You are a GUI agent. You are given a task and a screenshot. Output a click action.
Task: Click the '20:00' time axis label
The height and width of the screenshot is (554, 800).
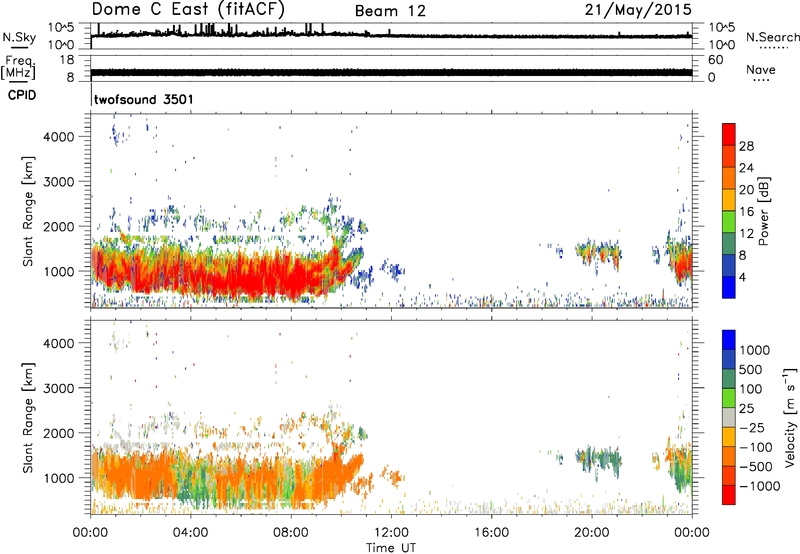point(592,533)
